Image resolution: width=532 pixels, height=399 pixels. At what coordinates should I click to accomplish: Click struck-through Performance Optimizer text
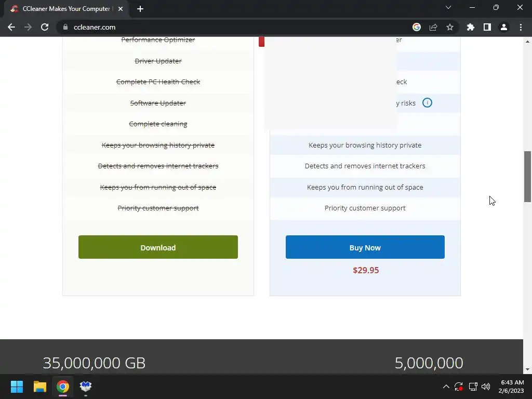158,39
